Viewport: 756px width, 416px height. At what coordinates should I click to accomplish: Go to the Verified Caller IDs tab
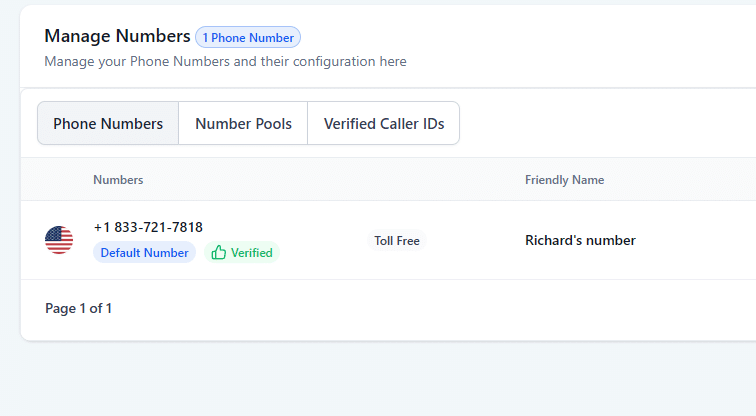[x=383, y=124]
